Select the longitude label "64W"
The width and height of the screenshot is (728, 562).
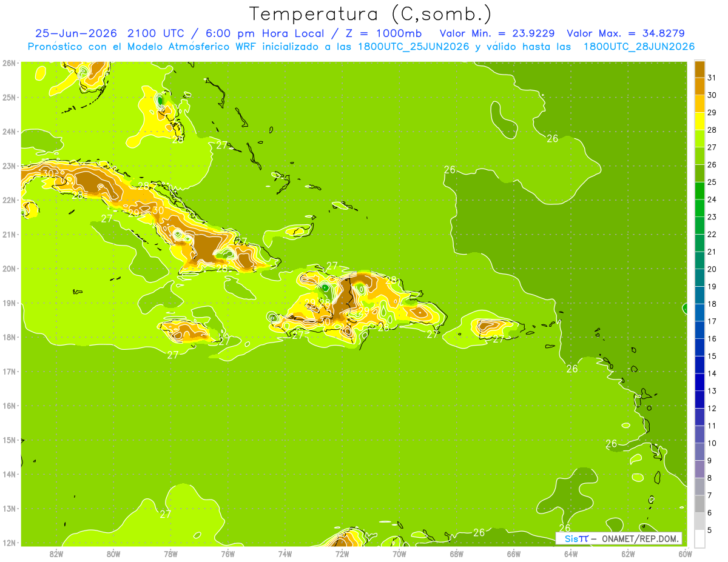tap(571, 554)
